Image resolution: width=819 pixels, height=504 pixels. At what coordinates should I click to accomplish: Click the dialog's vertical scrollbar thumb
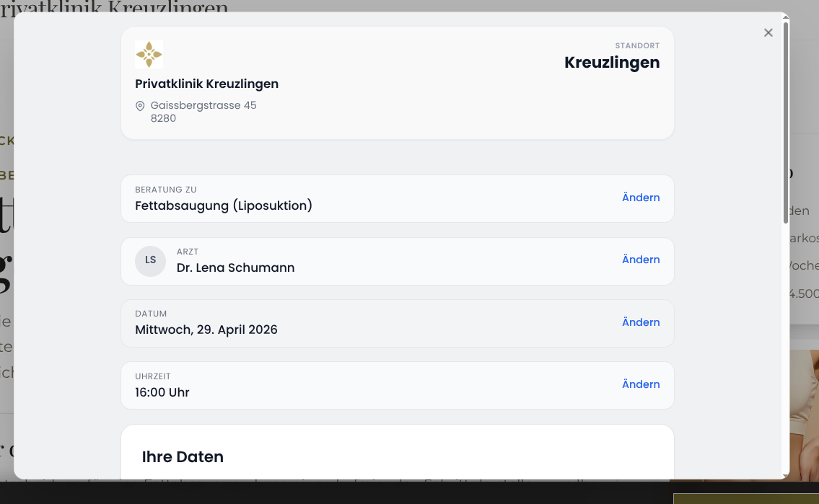coord(786,123)
